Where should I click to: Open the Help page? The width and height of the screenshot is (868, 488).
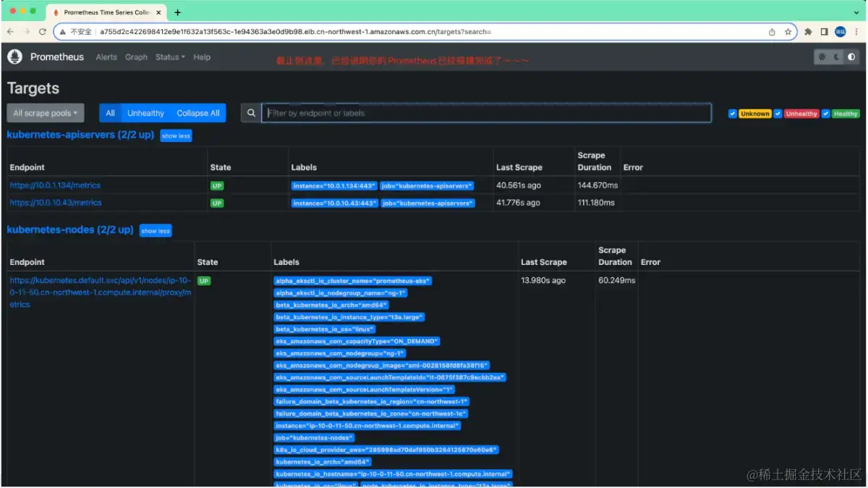(x=202, y=57)
